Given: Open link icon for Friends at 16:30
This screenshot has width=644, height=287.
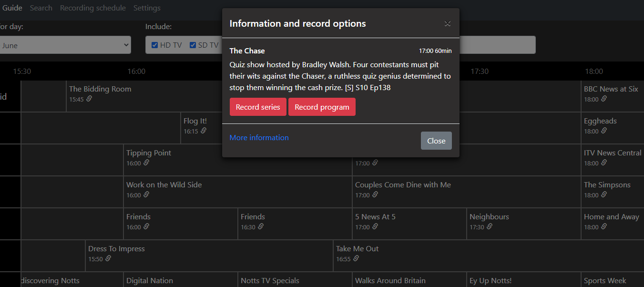Looking at the screenshot, I should [261, 227].
